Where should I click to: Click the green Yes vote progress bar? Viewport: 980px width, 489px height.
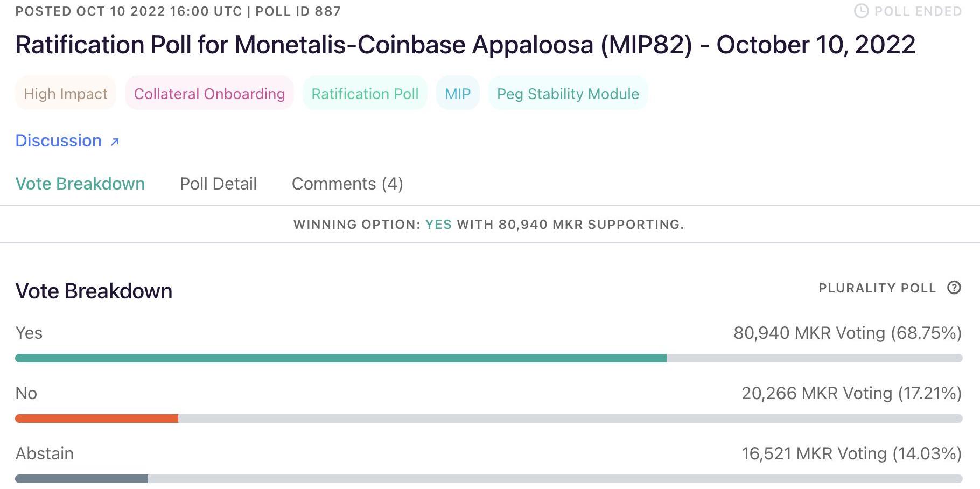pos(340,358)
